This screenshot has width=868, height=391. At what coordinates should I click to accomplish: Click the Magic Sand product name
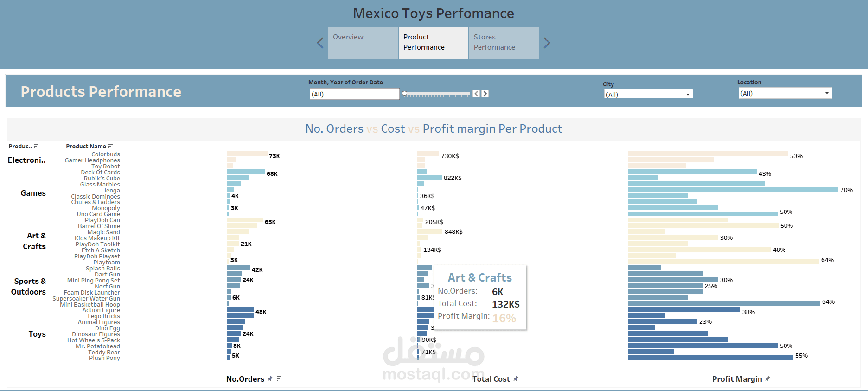(104, 232)
